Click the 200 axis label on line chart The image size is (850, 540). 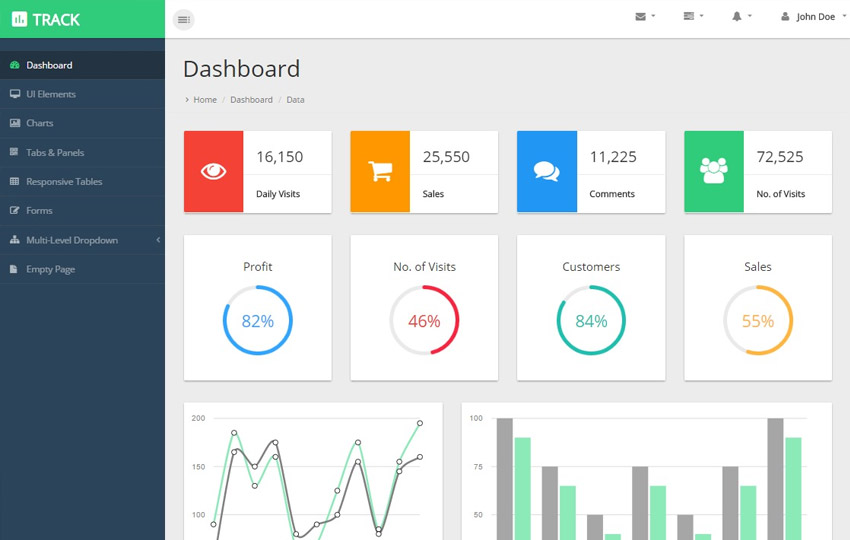tap(198, 418)
